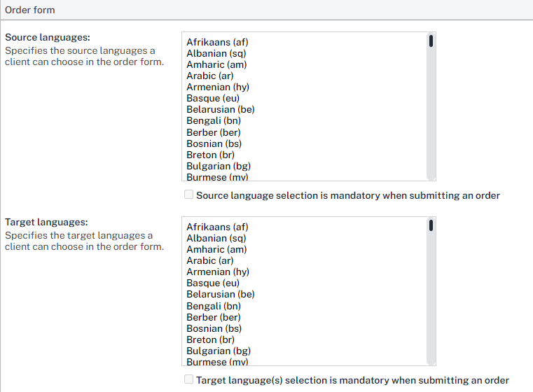Enable mandatory target language(s) selection checkbox

(x=188, y=380)
